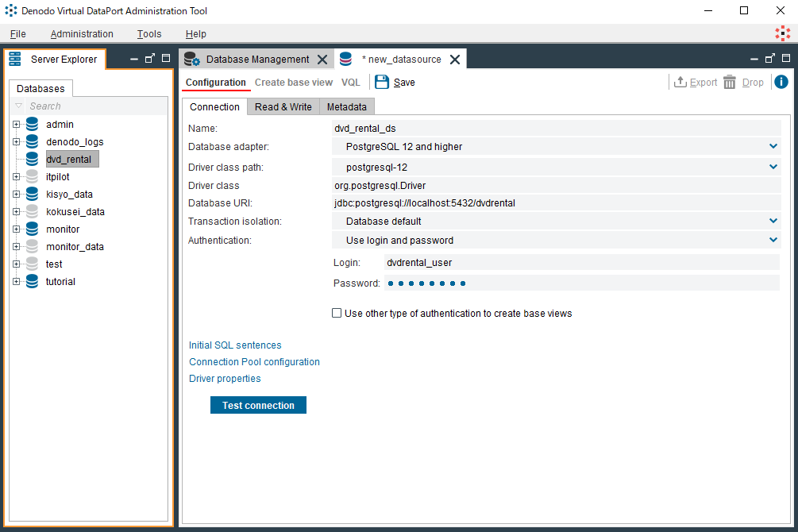Switch to the Metadata tab
Image resolution: width=798 pixels, height=532 pixels.
[x=346, y=107]
